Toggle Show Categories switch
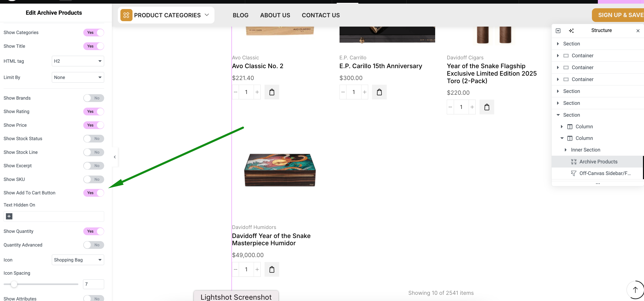This screenshot has width=644, height=301. (x=94, y=33)
